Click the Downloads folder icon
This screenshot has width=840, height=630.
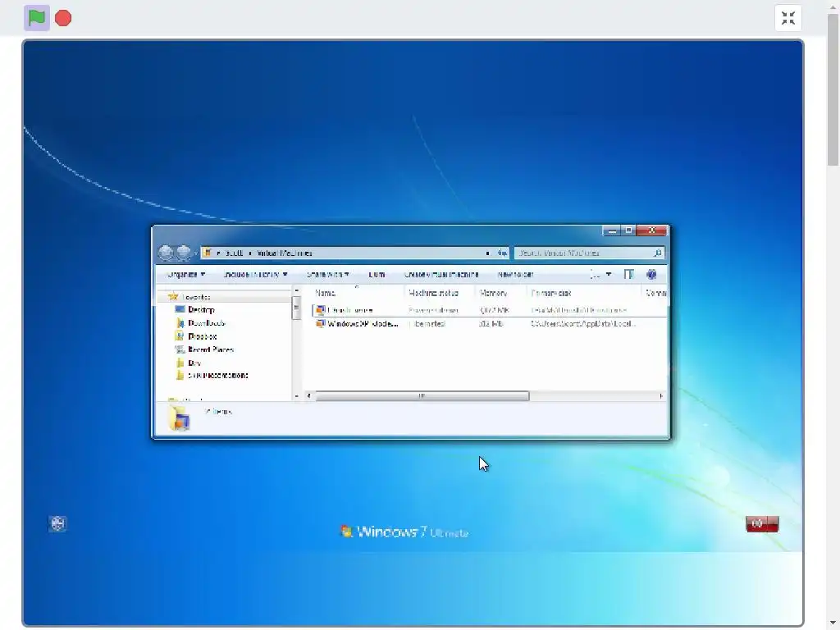point(180,322)
